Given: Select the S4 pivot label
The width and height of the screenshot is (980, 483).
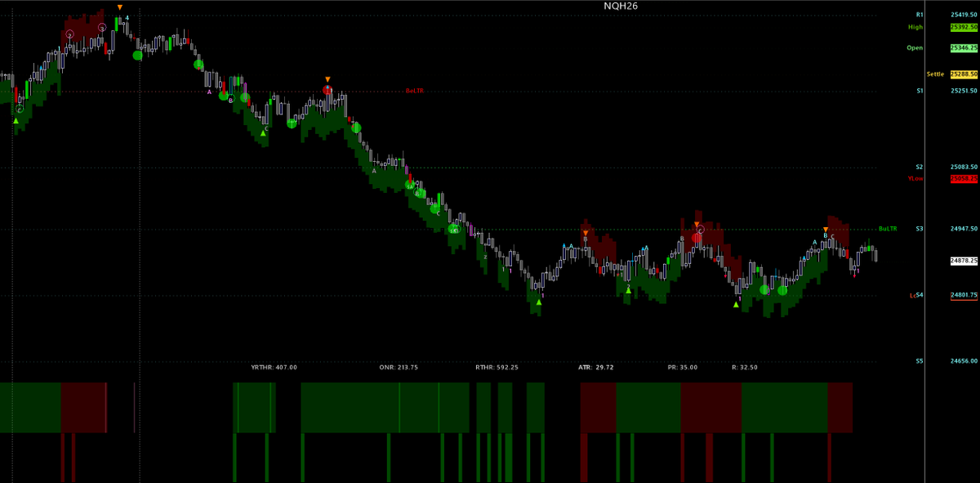Looking at the screenshot, I should [x=920, y=295].
